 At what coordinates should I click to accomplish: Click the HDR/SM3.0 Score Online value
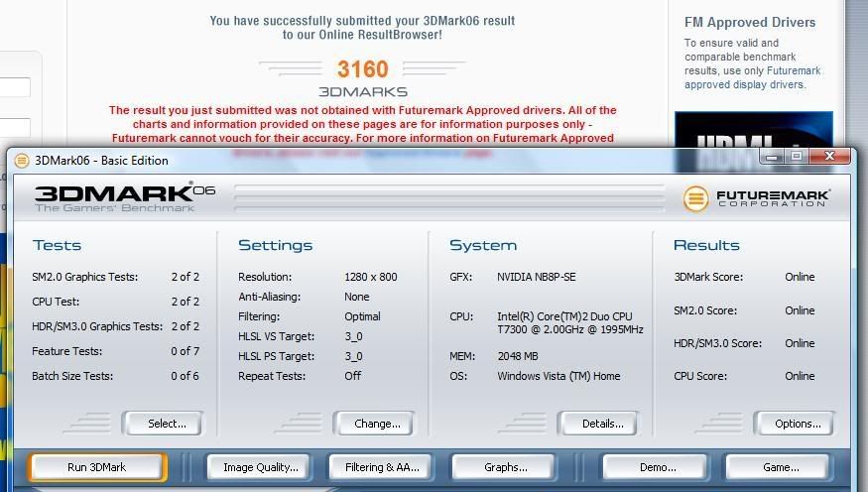pyautogui.click(x=800, y=343)
